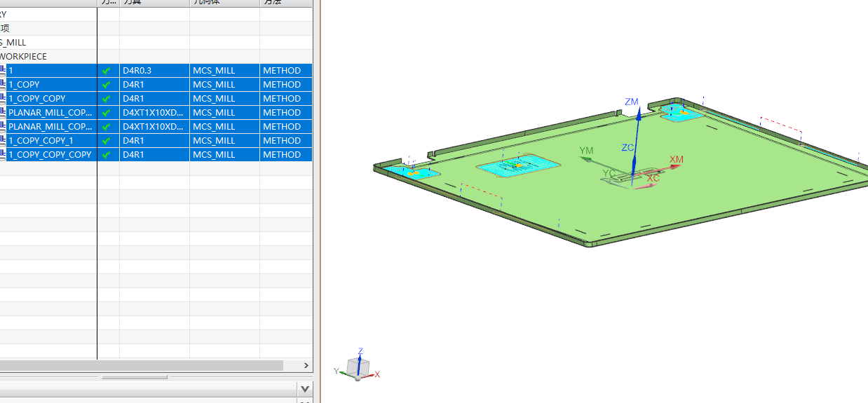Click METHOD cell in the 1_COPY_COPY row
Image resolution: width=868 pixels, height=403 pixels.
(286, 99)
